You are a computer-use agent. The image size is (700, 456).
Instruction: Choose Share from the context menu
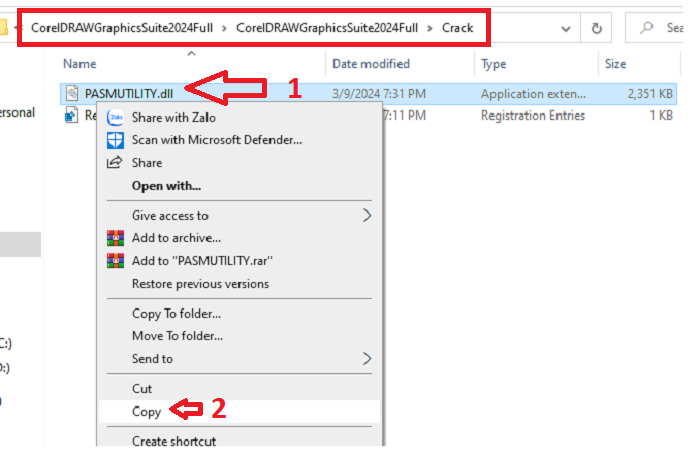147,163
